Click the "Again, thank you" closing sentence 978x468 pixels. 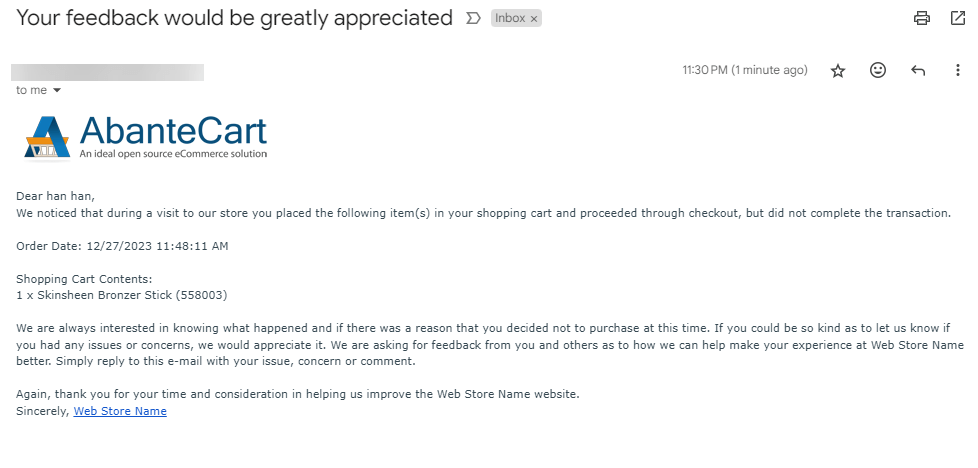click(x=298, y=394)
